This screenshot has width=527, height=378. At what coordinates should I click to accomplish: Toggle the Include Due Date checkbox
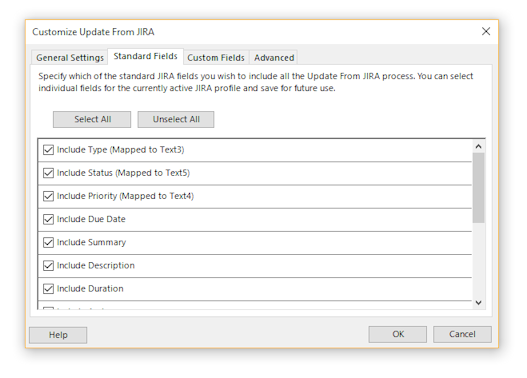point(48,219)
